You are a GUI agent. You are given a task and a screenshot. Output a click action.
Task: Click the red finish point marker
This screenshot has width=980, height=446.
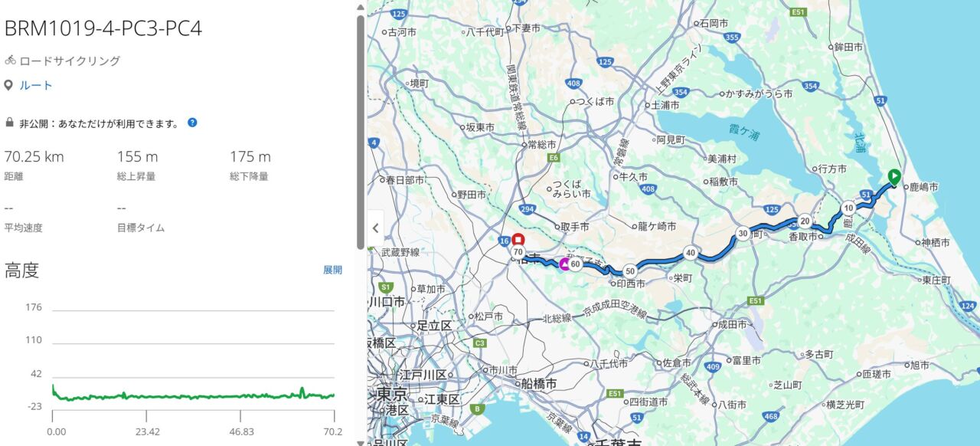518,238
